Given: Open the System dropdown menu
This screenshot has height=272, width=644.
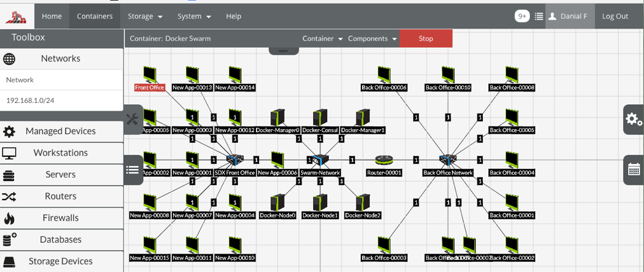Looking at the screenshot, I should pos(194,17).
